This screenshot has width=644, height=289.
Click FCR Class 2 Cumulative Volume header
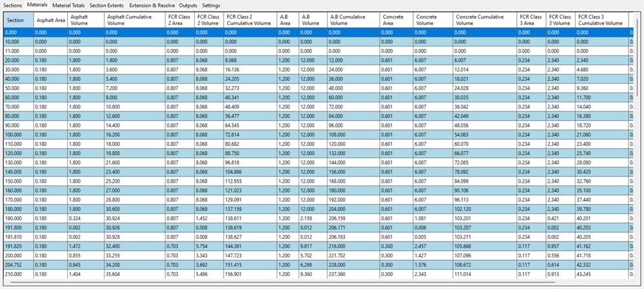(249, 20)
